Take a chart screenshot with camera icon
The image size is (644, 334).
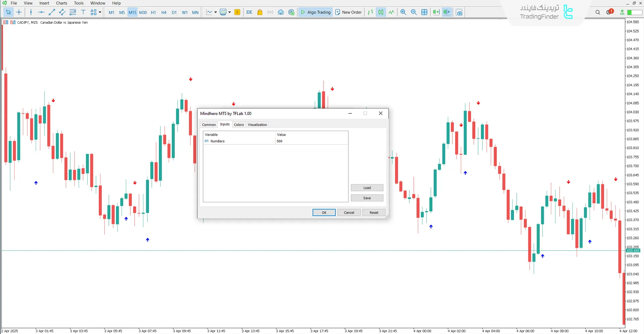click(459, 12)
